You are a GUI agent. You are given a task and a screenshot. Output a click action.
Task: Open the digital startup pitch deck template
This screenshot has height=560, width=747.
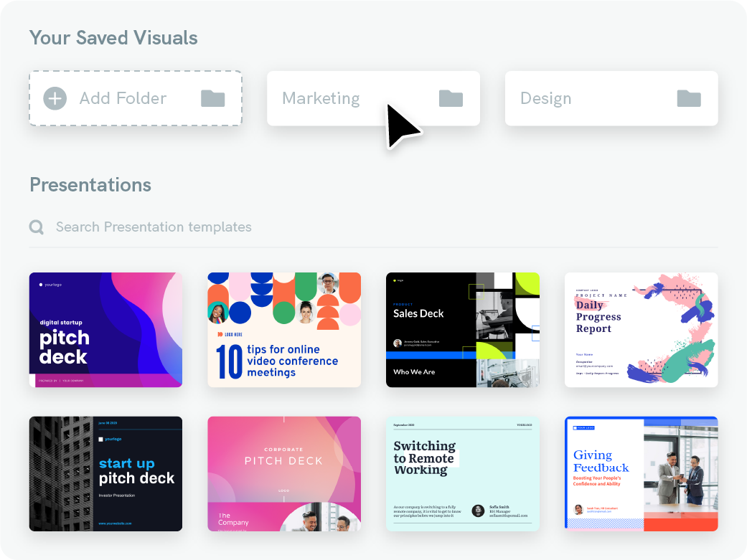(x=105, y=330)
